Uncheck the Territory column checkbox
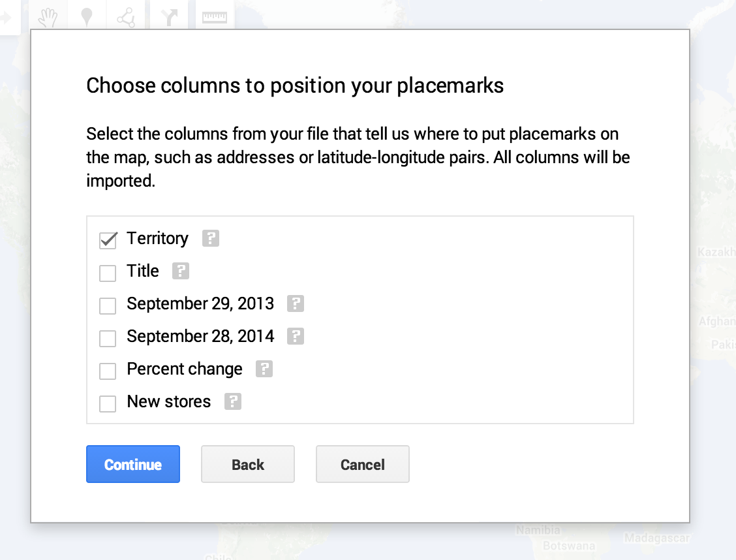This screenshot has height=560, width=736. coord(108,240)
